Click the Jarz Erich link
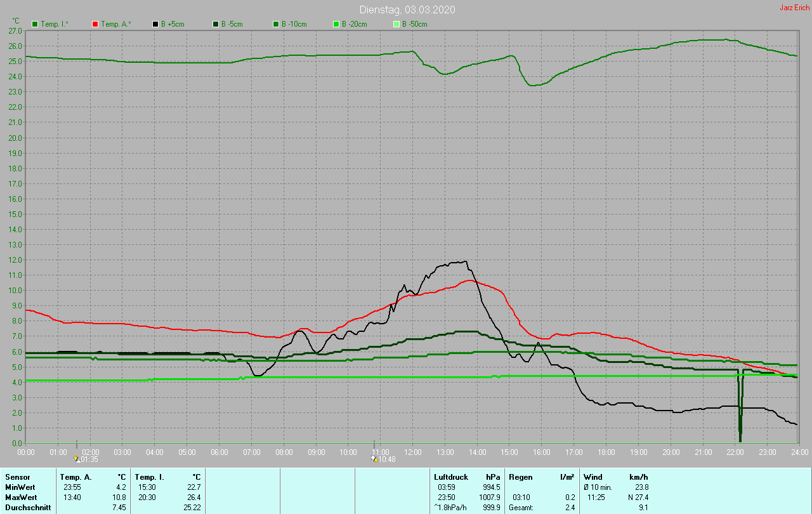This screenshot has width=812, height=514. coord(794,8)
